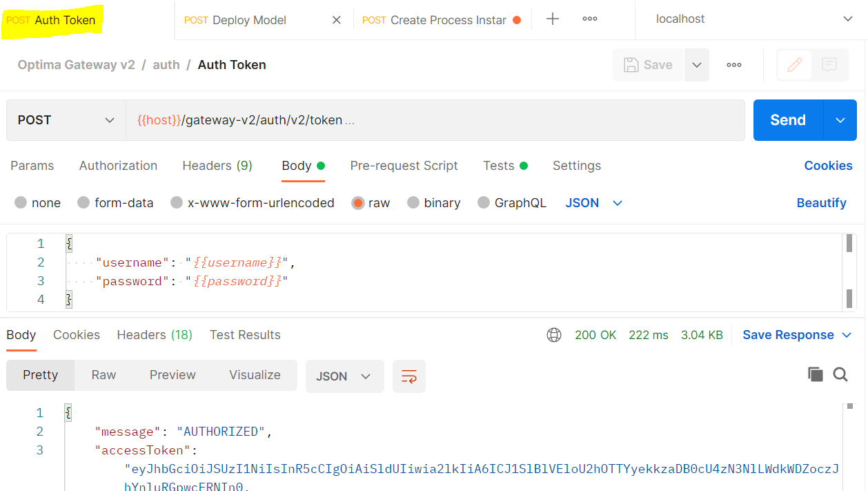868x491 pixels.
Task: Select raw body type
Action: pos(357,203)
